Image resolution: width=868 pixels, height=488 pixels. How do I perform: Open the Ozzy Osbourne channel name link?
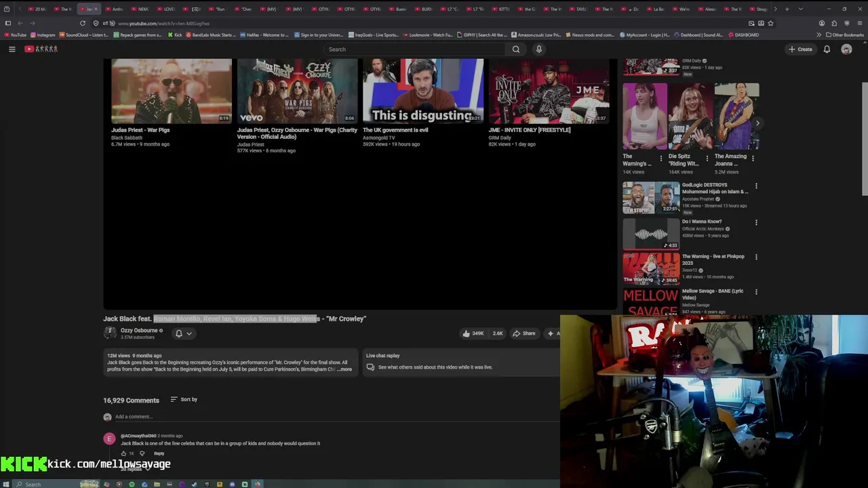click(x=139, y=330)
